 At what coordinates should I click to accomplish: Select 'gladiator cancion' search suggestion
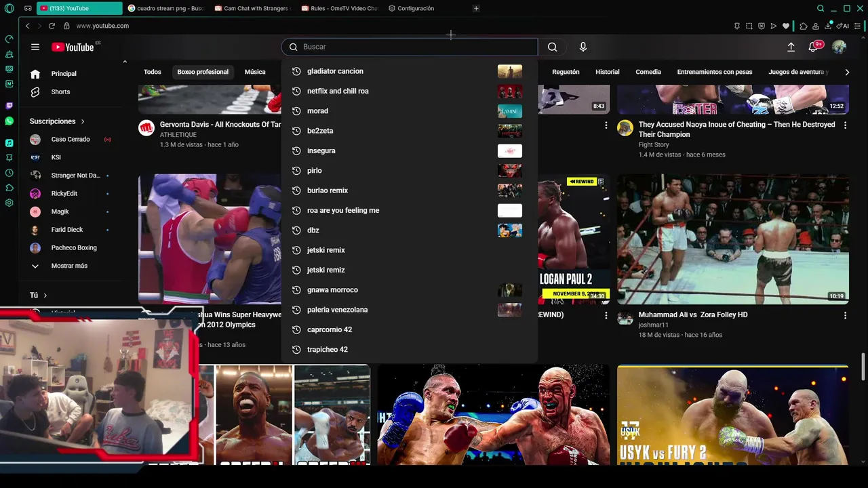(409, 71)
